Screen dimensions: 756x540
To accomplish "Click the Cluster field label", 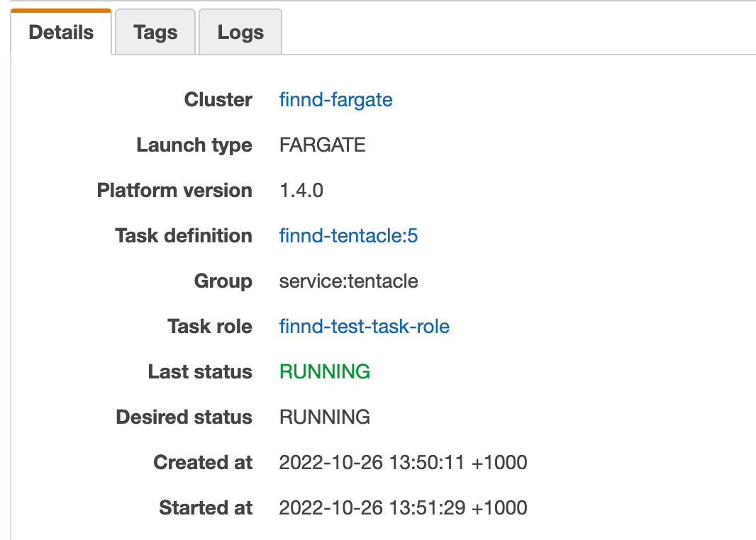I will [218, 100].
